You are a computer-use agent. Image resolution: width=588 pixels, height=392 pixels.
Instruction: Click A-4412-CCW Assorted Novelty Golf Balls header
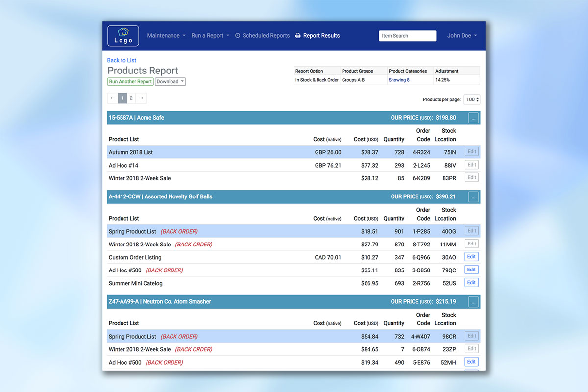[x=160, y=197]
